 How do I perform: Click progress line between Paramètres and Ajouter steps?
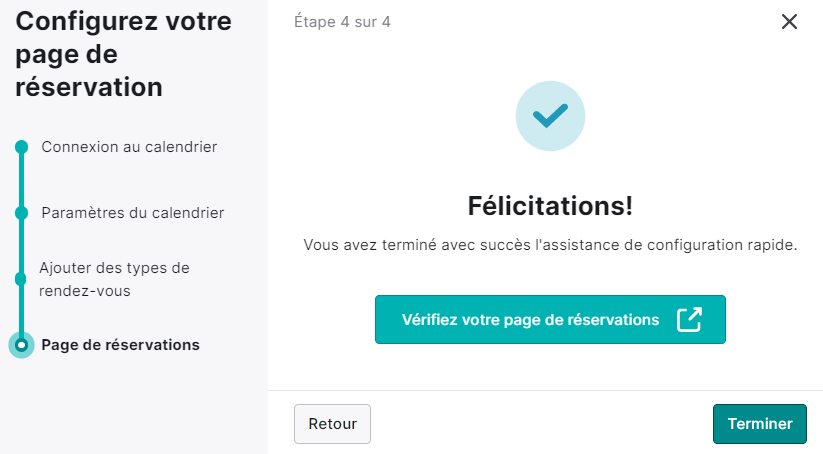(x=22, y=246)
